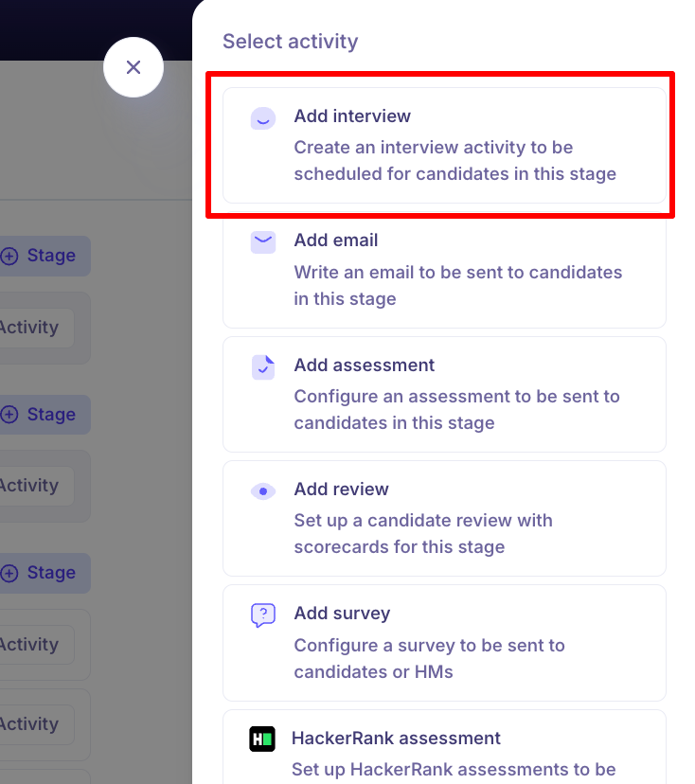
Task: Click the Add email envelope icon
Action: click(x=262, y=242)
